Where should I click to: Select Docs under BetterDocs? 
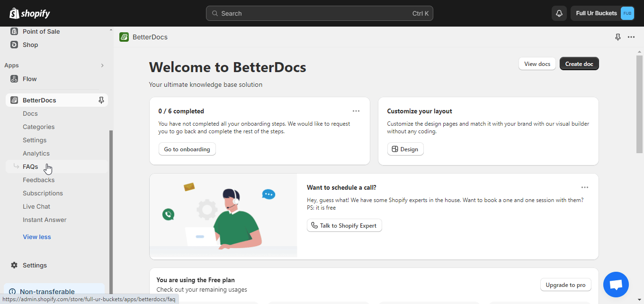click(x=30, y=113)
